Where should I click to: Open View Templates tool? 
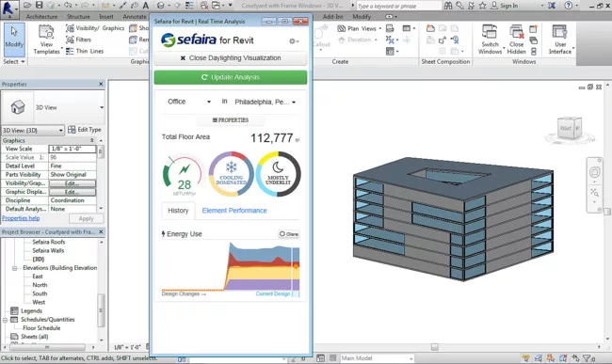(x=46, y=40)
